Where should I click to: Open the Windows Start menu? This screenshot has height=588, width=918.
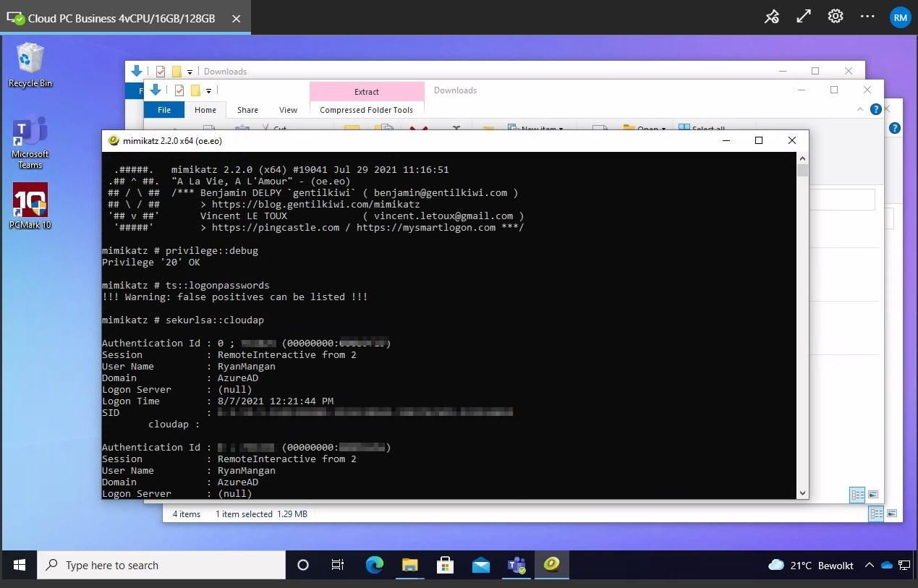[19, 566]
